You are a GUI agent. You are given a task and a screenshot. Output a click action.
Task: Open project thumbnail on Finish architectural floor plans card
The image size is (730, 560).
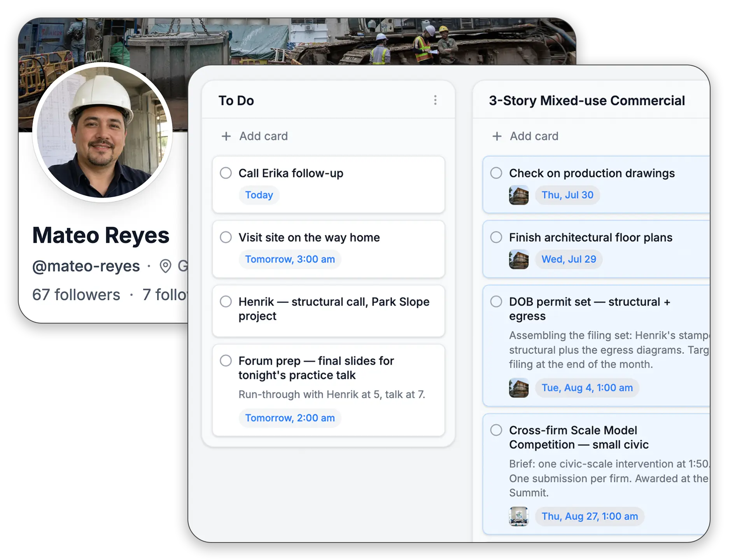pyautogui.click(x=519, y=259)
